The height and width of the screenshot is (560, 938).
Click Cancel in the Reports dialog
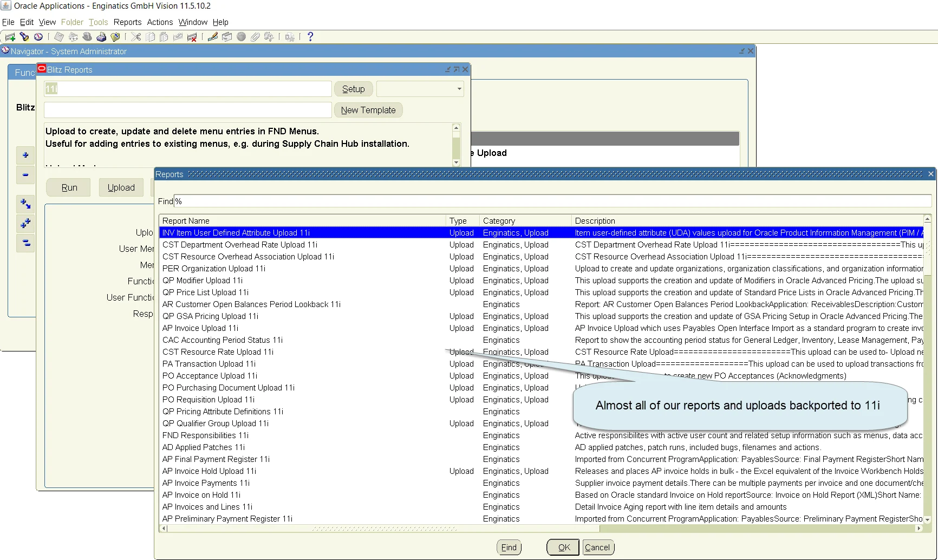[x=598, y=548]
